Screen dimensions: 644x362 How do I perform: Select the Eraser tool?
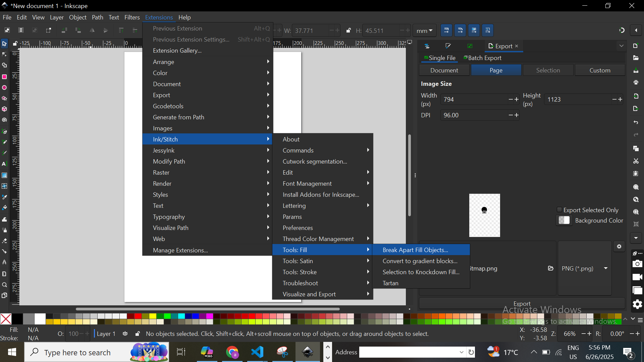pyautogui.click(x=4, y=241)
